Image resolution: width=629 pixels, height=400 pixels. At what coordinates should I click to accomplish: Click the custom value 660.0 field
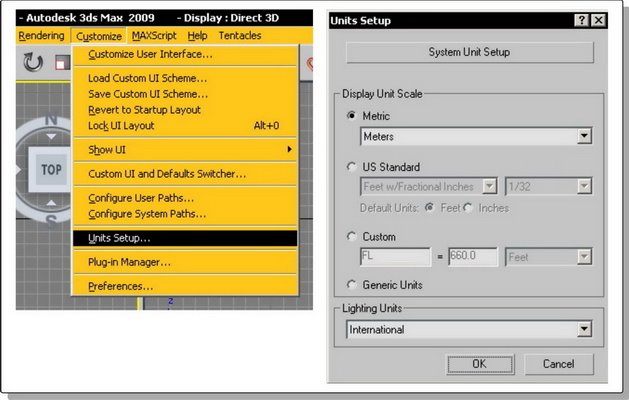click(x=473, y=256)
